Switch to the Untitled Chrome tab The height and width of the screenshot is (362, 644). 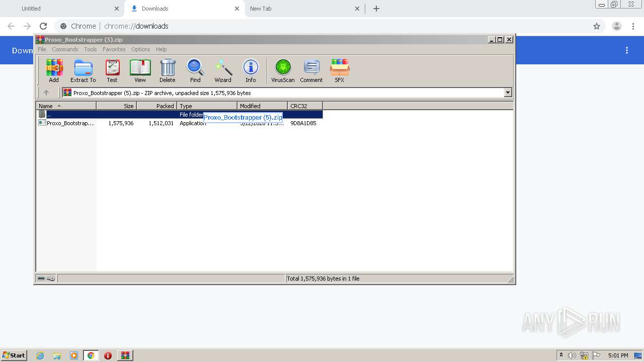(x=64, y=9)
